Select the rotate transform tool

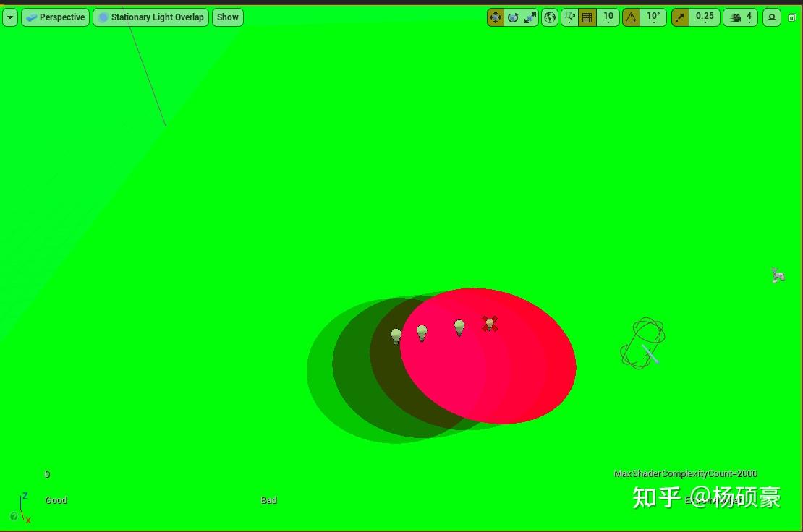(513, 17)
